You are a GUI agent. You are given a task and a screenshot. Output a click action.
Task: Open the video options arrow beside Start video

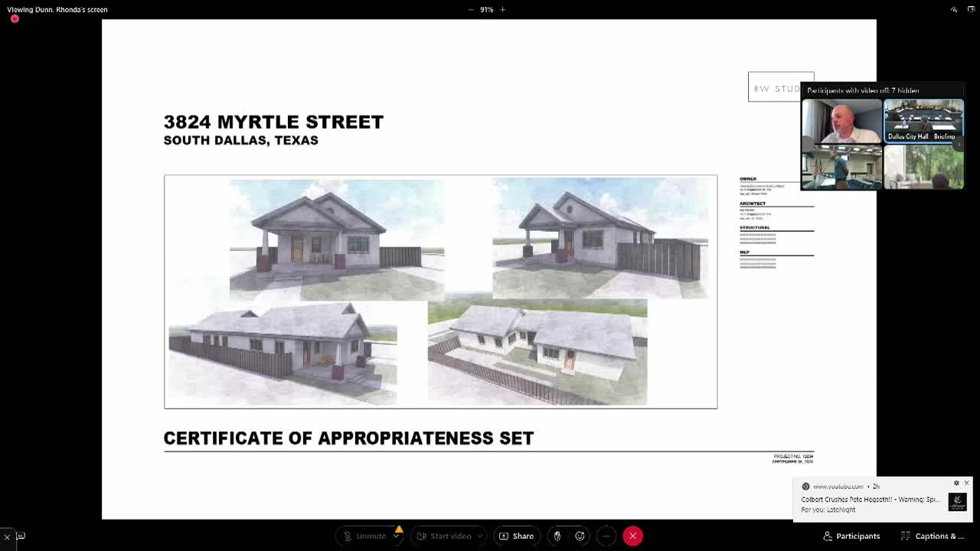480,536
